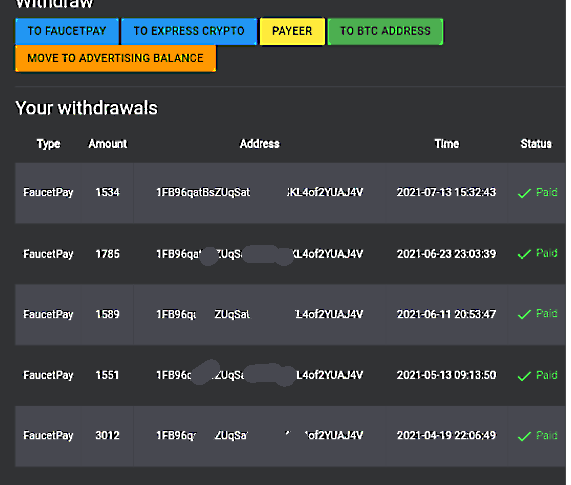Click the Paid status for the 1785 withdrawal

click(547, 253)
